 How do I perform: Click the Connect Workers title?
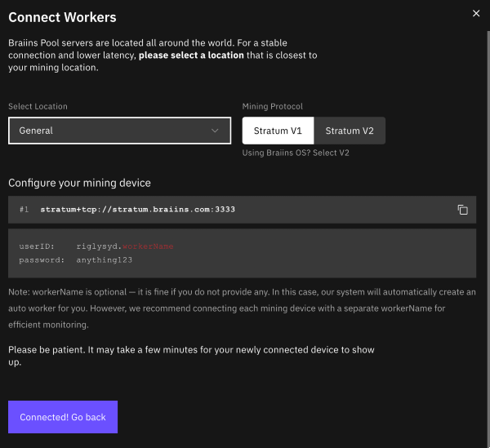point(62,17)
